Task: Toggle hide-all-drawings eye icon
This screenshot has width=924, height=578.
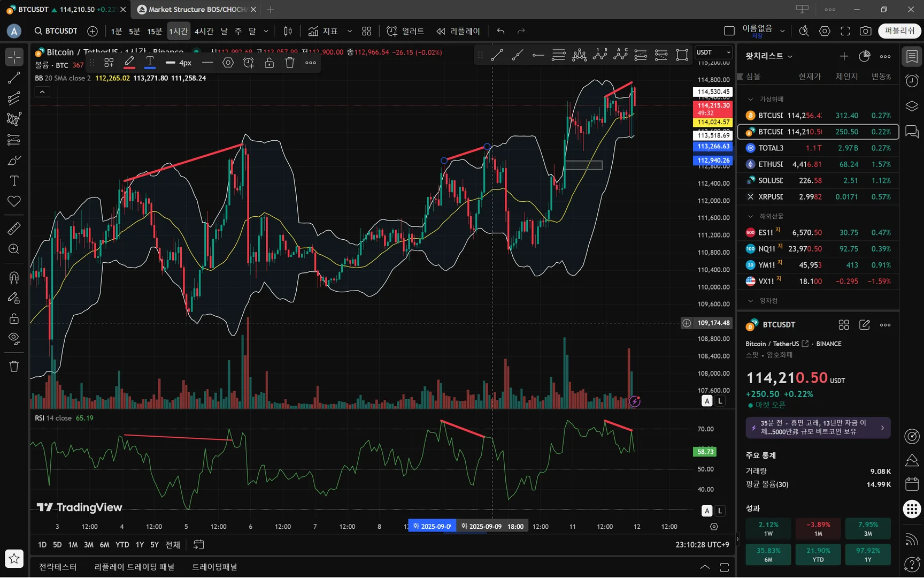Action: [14, 338]
